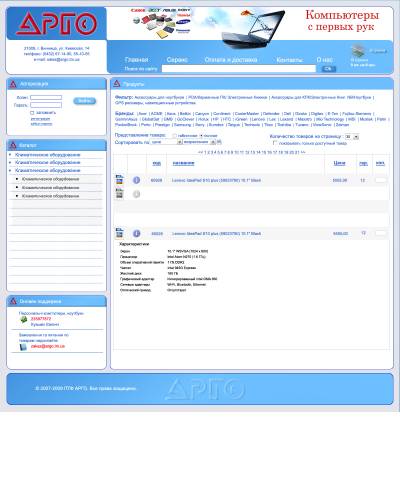Click the Samsung brand filter link

[183, 125]
